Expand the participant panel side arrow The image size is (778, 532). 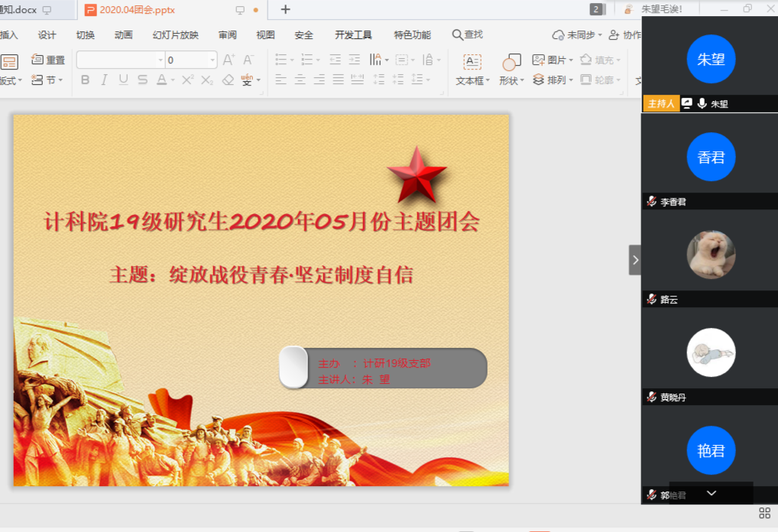coord(634,260)
